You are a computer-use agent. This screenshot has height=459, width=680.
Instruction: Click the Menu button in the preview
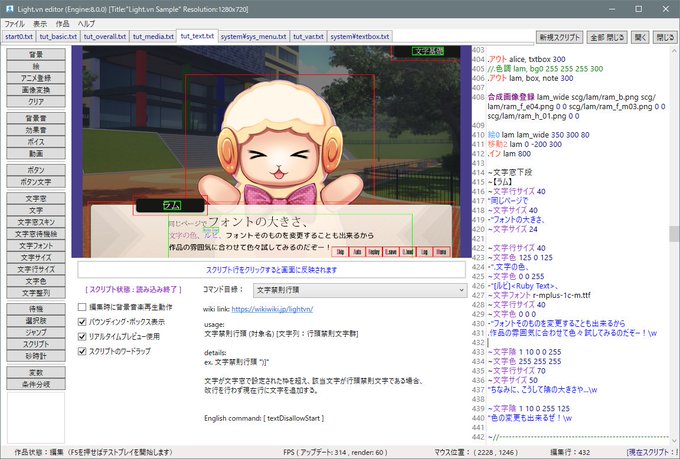pos(441,252)
